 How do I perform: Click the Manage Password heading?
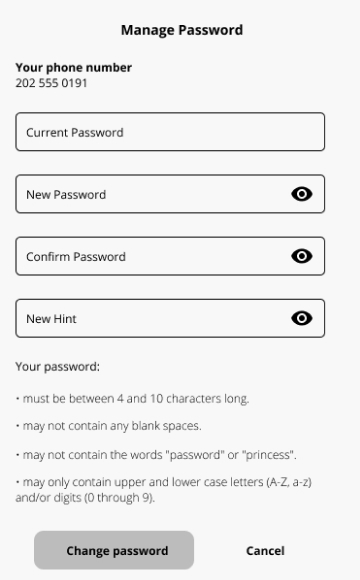(x=182, y=30)
